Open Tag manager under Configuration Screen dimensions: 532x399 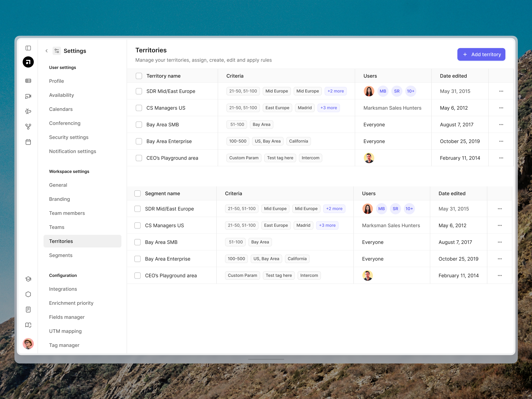64,345
